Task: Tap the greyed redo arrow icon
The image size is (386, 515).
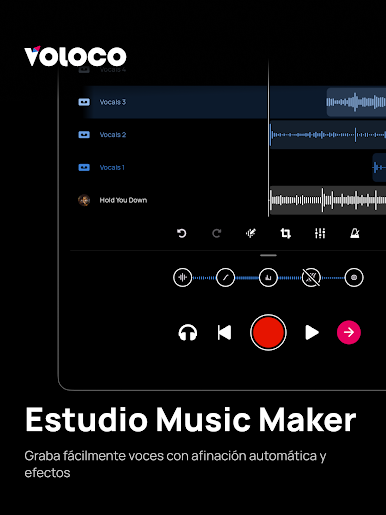Action: 217,233
